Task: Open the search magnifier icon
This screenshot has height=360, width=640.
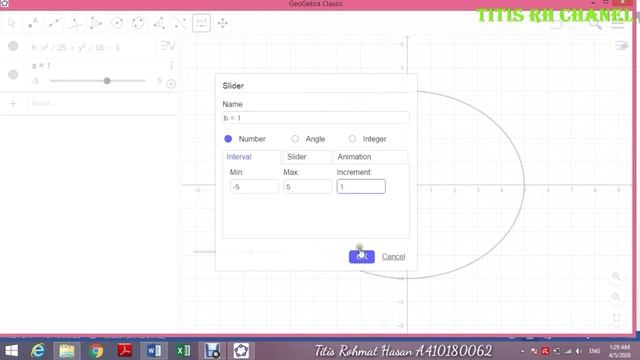Action: (x=595, y=25)
